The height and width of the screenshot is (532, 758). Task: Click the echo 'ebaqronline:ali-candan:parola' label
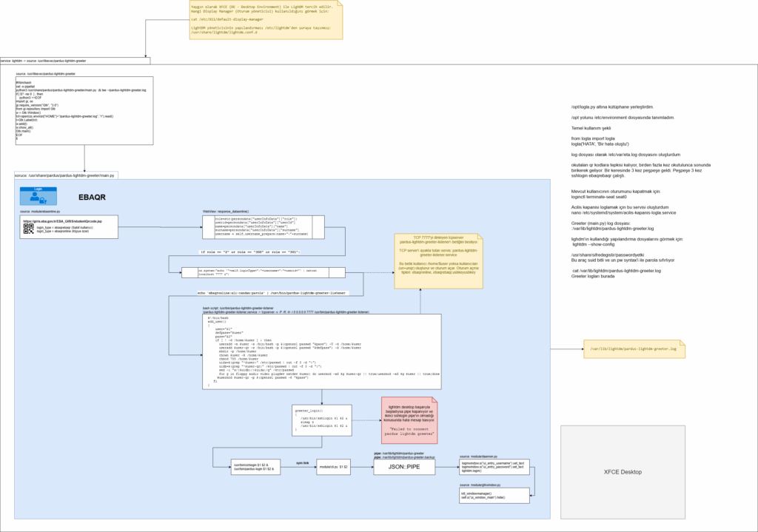(x=272, y=293)
